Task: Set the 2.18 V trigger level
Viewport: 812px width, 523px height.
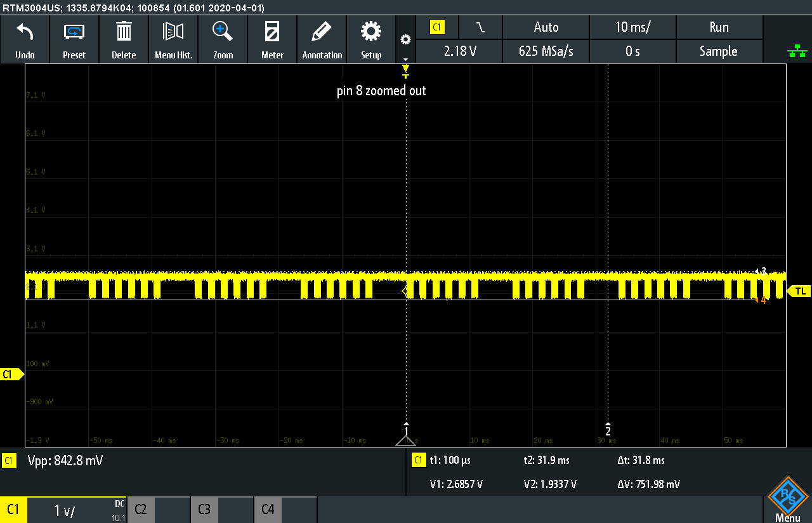Action: [460, 51]
